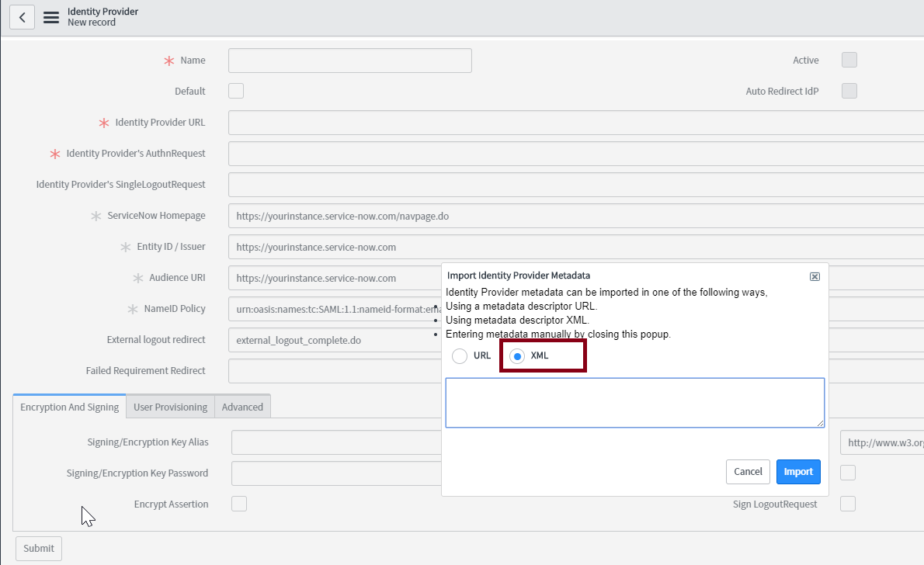
Task: Select the XML radio option
Action: point(516,356)
